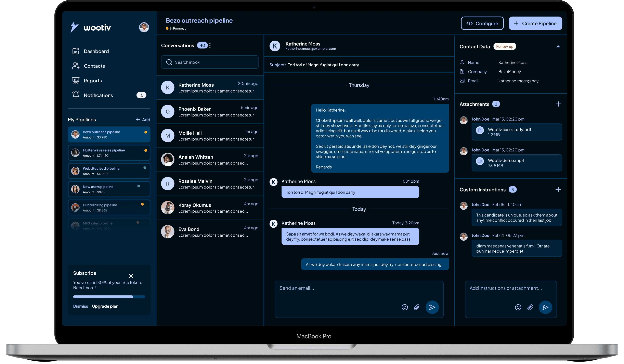Click the emoji icon in the email composer
The width and height of the screenshot is (624, 364).
[405, 307]
